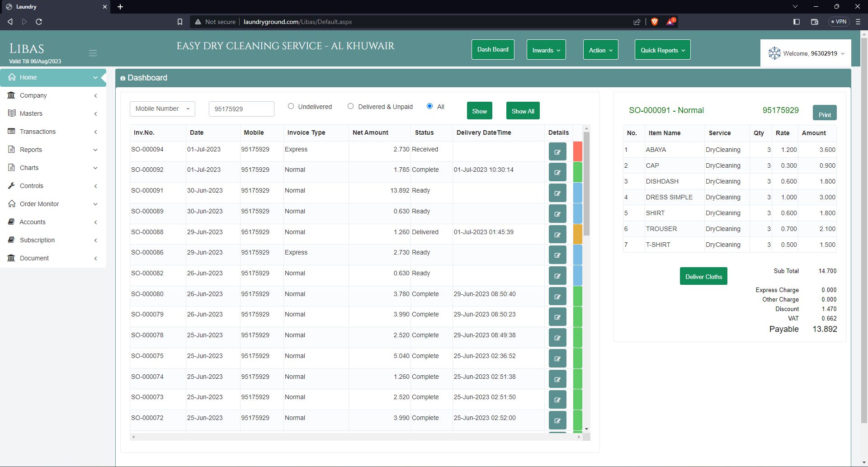Select the Undelivered radio option
The height and width of the screenshot is (467, 868).
click(291, 106)
